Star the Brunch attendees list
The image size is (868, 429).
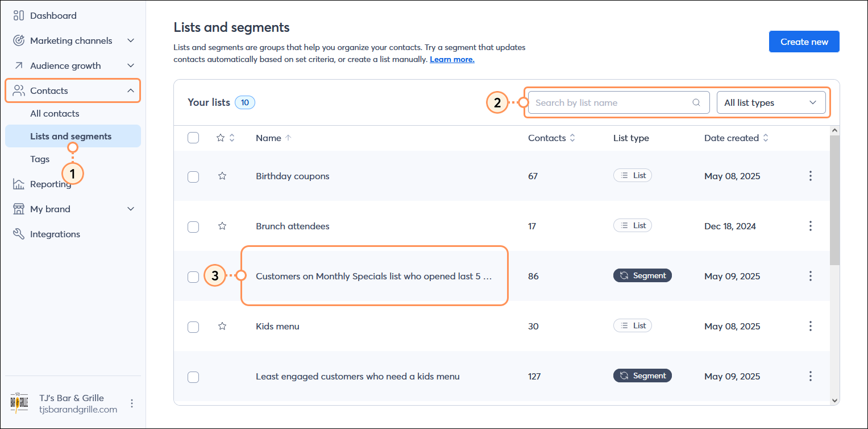point(222,226)
